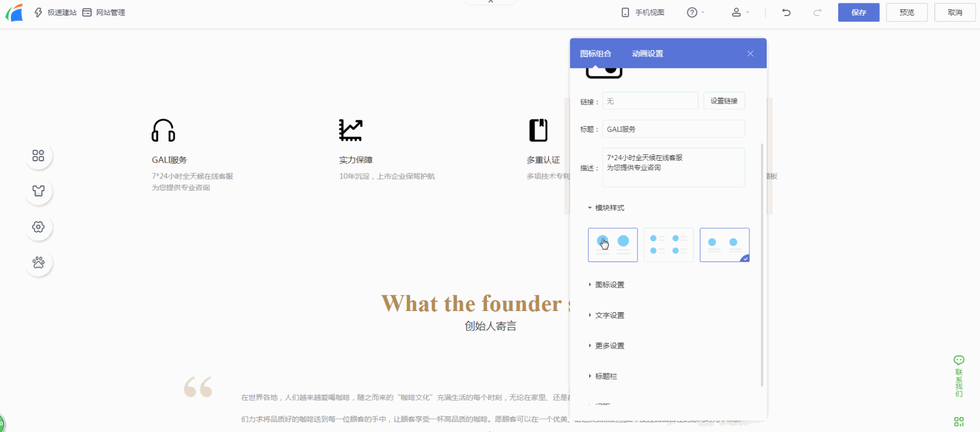Screen dimensions: 980x432
Task: Switch to 图标组合 tab
Action: 595,54
